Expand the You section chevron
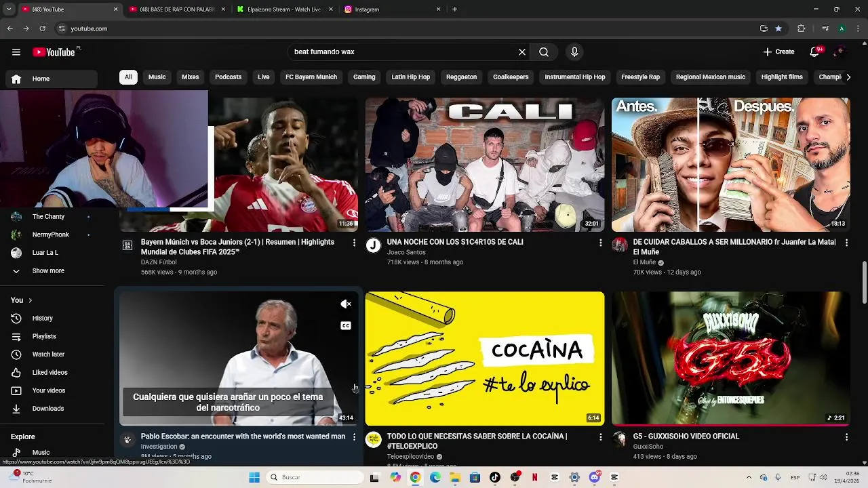Image resolution: width=868 pixels, height=488 pixels. (30, 300)
